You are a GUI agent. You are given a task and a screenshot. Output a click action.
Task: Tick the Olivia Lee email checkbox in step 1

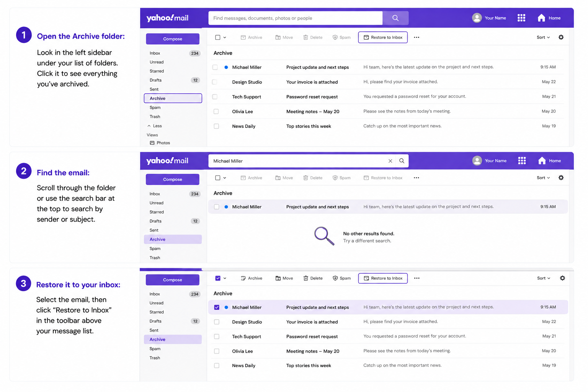pyautogui.click(x=216, y=111)
